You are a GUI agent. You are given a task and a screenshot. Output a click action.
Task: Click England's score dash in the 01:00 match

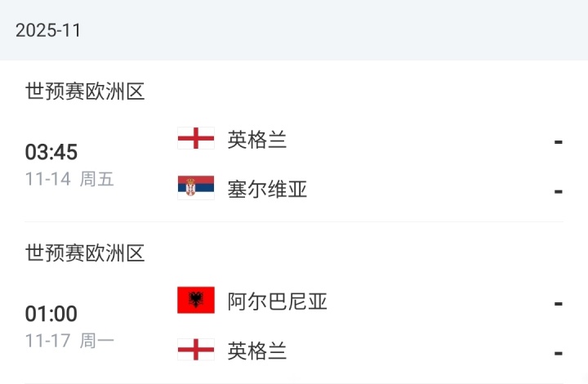(x=559, y=353)
